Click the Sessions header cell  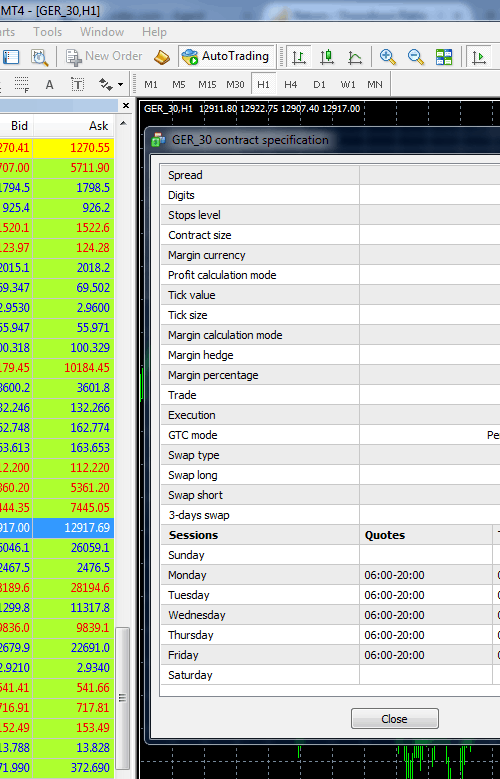260,535
